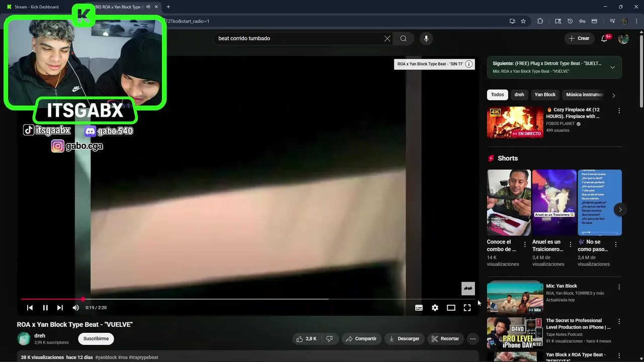This screenshot has height=362, width=644.
Task: Click the install app icon in address bar
Action: click(512, 21)
